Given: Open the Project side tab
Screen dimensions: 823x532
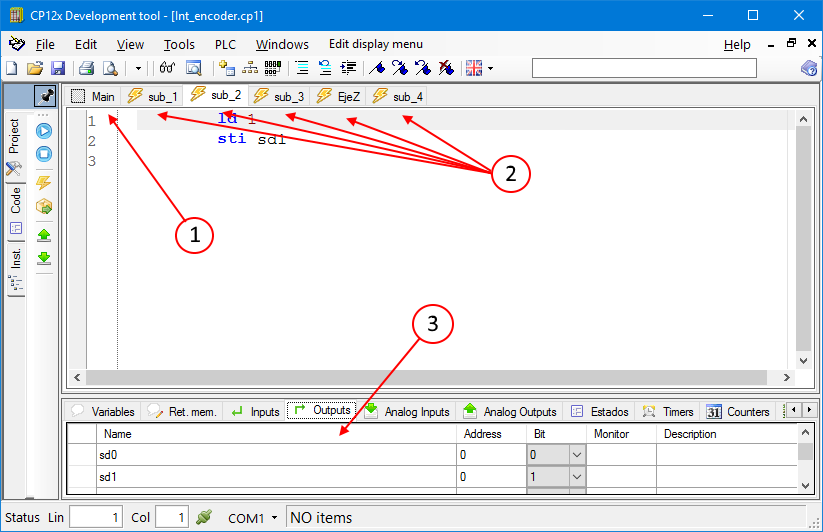Looking at the screenshot, I should (x=14, y=145).
